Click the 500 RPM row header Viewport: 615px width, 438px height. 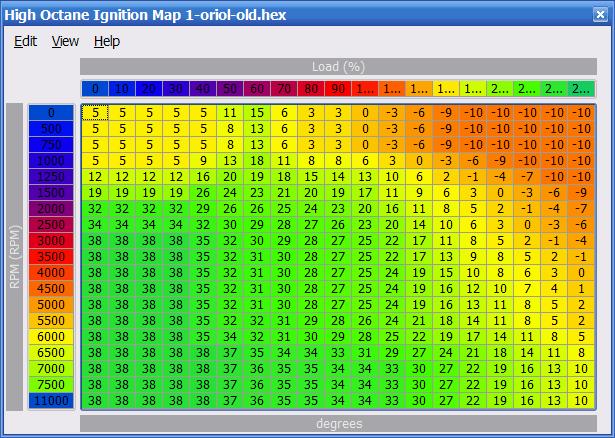coord(51,129)
